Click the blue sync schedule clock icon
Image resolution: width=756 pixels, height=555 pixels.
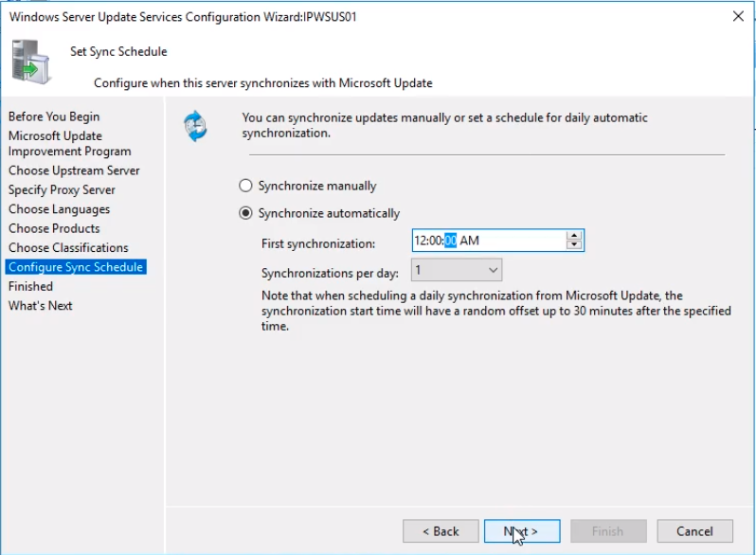tap(195, 126)
